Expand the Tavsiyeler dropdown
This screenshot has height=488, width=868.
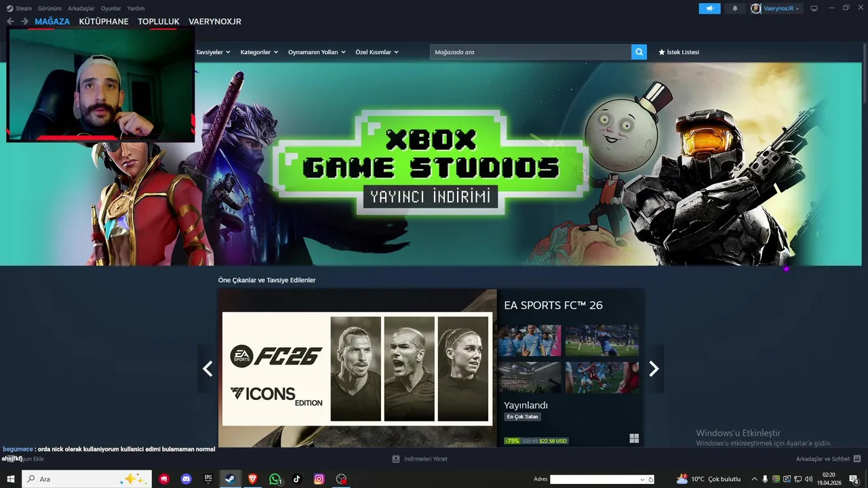click(213, 52)
